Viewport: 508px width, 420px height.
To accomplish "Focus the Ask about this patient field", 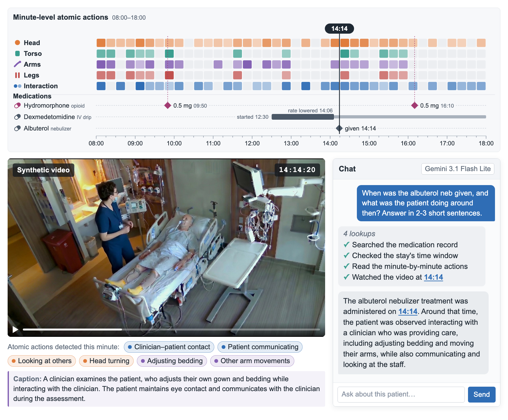I will tap(401, 394).
